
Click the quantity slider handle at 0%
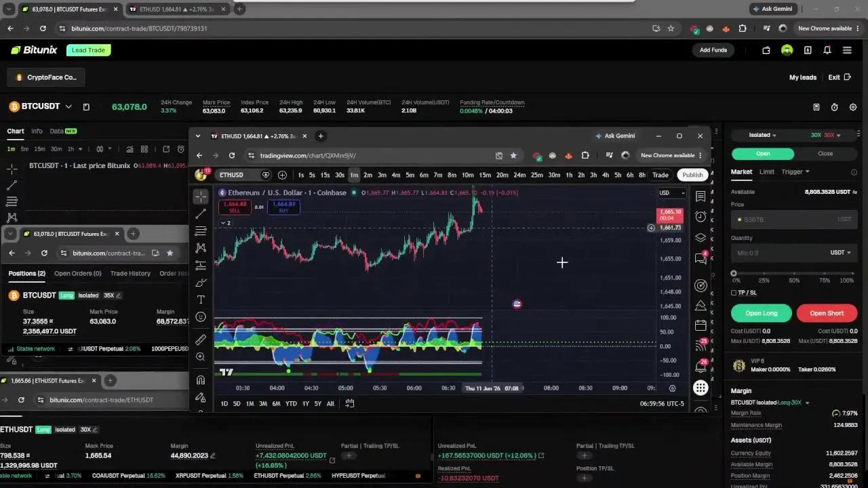734,274
